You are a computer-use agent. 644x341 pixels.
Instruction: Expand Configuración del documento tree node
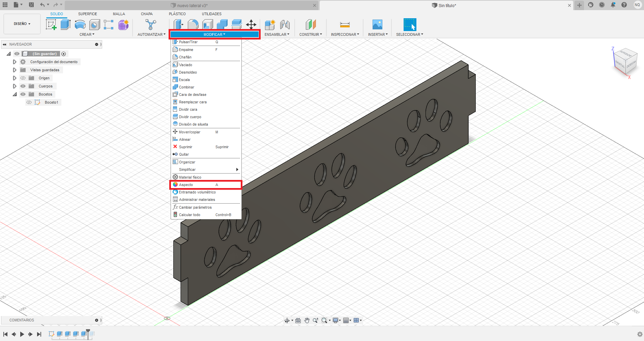[x=14, y=62]
